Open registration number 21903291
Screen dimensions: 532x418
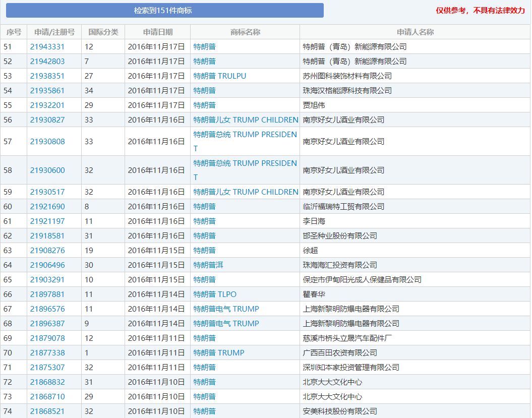[x=47, y=279]
